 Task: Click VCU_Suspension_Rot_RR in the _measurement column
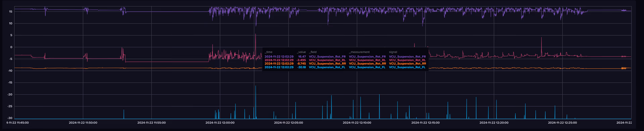tap(367, 63)
